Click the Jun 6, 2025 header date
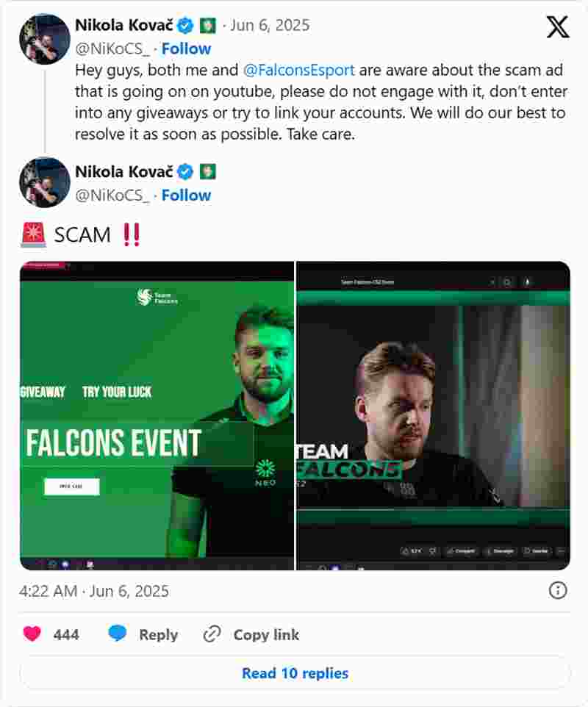Screen dimensions: 588x707 (x=270, y=25)
